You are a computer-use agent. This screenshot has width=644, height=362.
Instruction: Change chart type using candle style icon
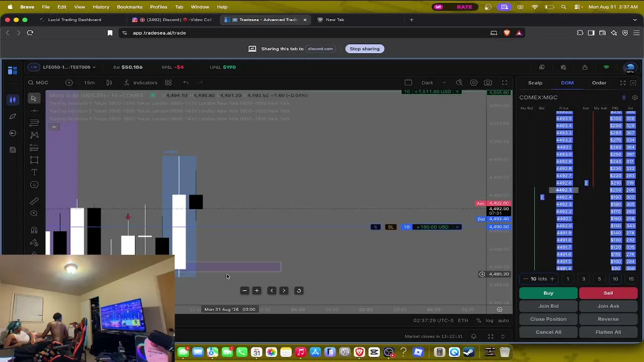tap(109, 82)
